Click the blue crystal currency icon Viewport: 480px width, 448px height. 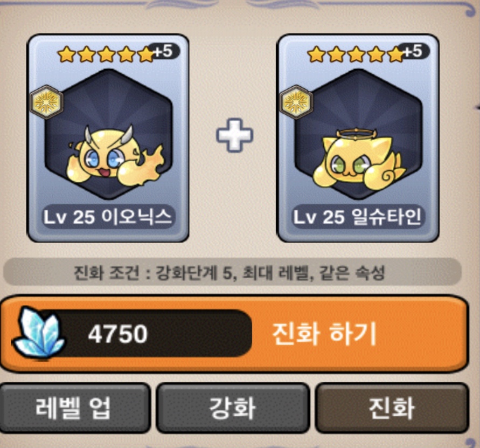point(39,333)
